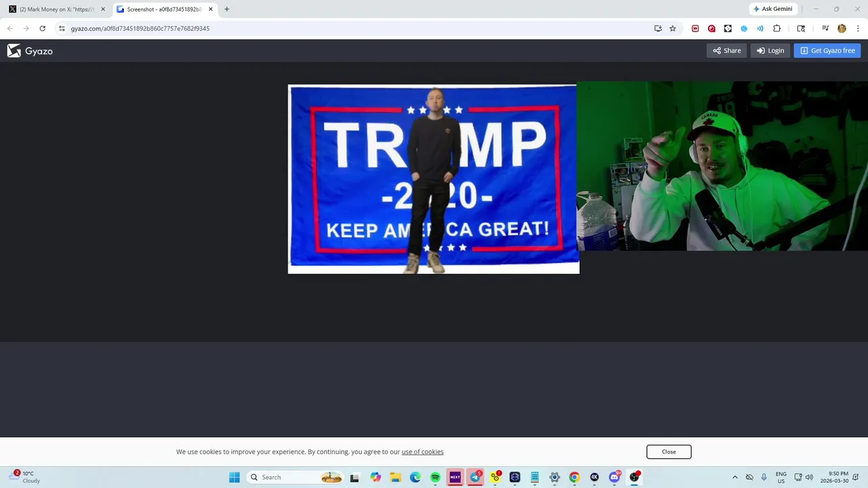Open the tab search side panel icon
The image size is (868, 488).
coord(801,28)
